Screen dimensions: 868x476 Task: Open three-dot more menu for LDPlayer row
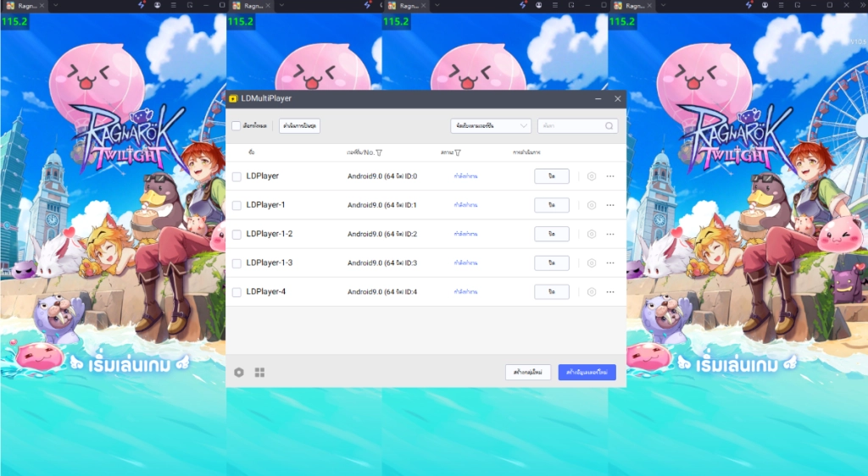pyautogui.click(x=609, y=176)
